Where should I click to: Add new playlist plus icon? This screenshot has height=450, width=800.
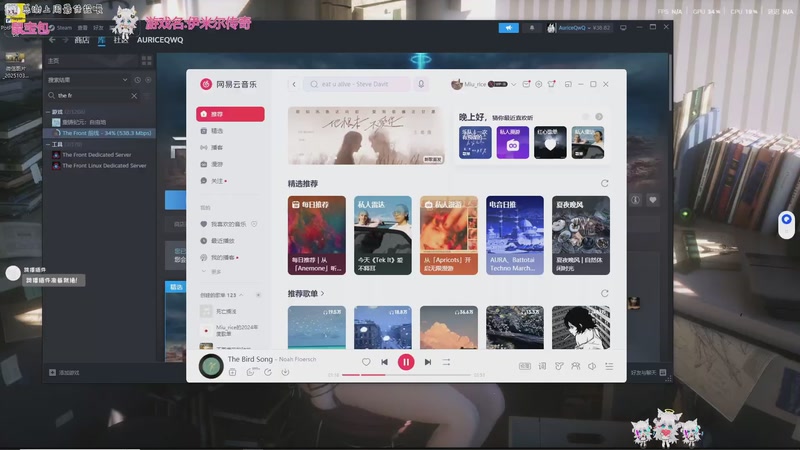tap(258, 295)
